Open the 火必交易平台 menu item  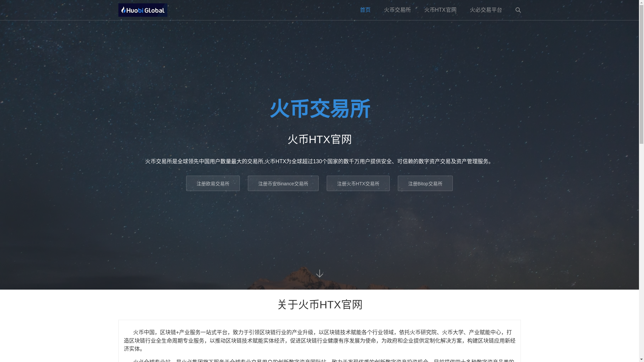pos(486,10)
